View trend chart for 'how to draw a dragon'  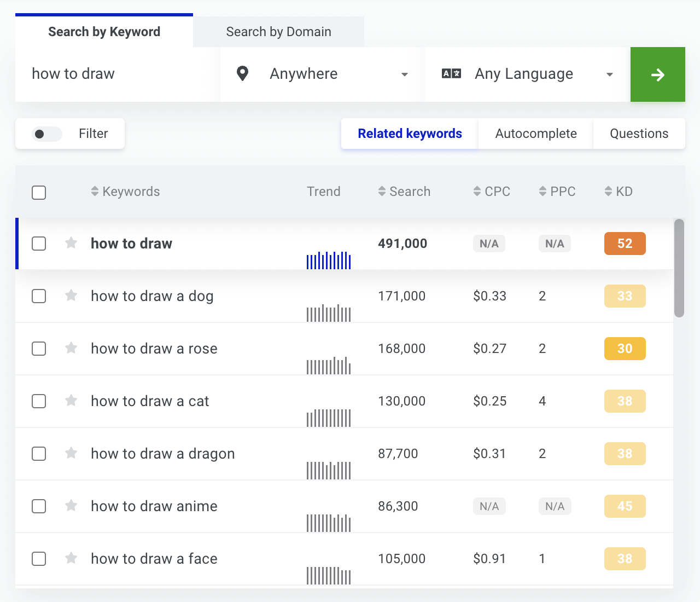click(329, 470)
